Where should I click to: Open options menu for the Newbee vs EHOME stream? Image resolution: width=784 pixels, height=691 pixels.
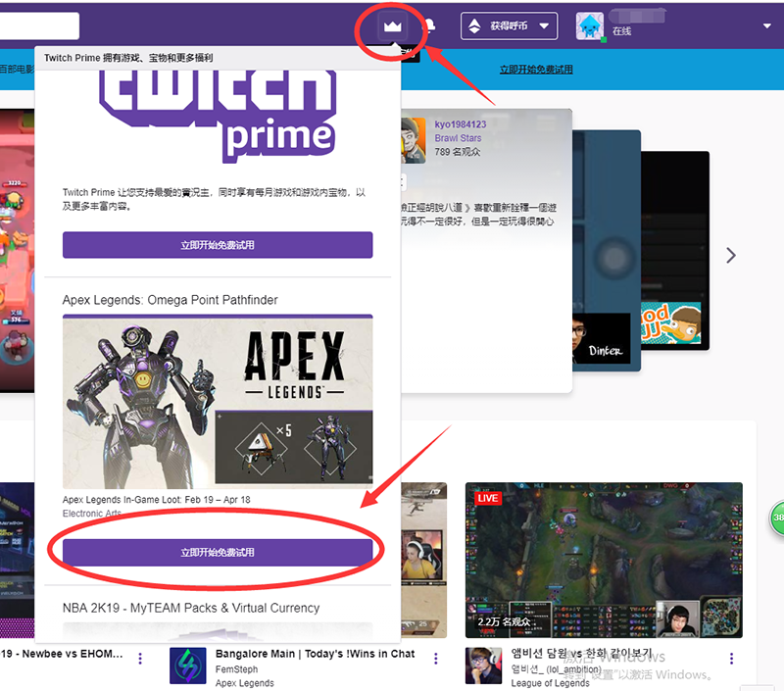click(140, 659)
